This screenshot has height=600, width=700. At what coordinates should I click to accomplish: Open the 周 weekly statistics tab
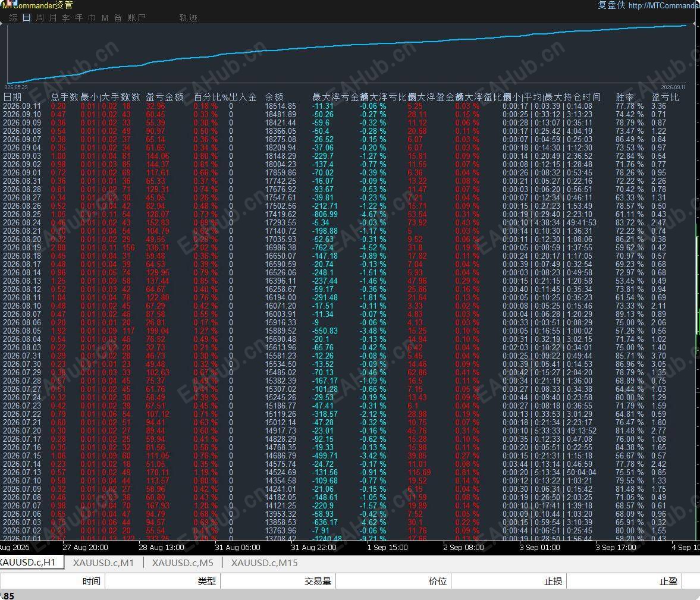click(40, 18)
